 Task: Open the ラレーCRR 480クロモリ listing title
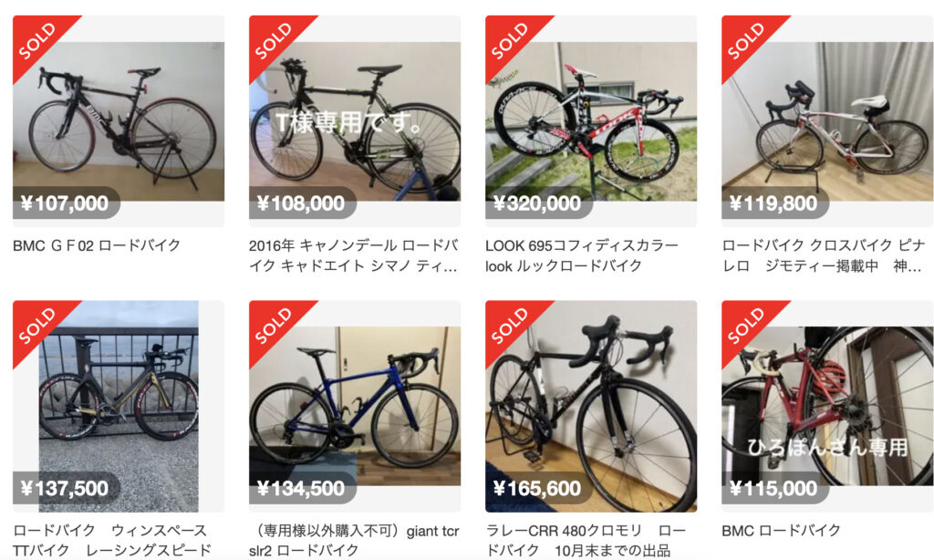pos(586,540)
